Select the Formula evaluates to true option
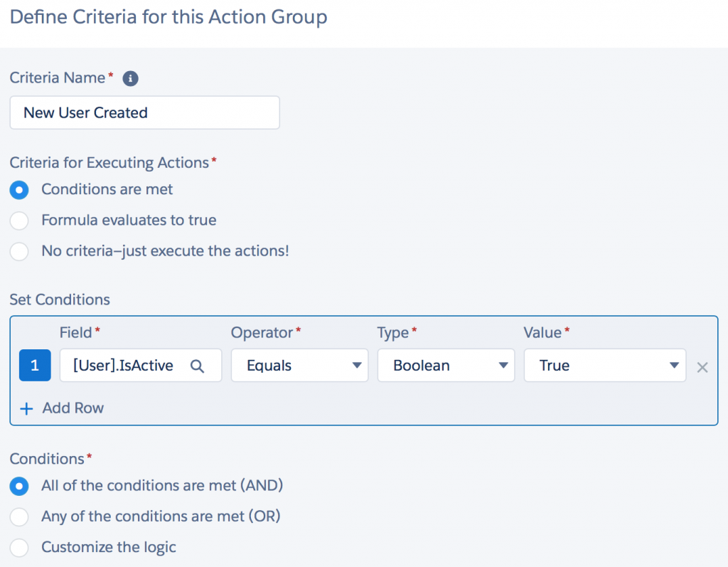 [19, 221]
